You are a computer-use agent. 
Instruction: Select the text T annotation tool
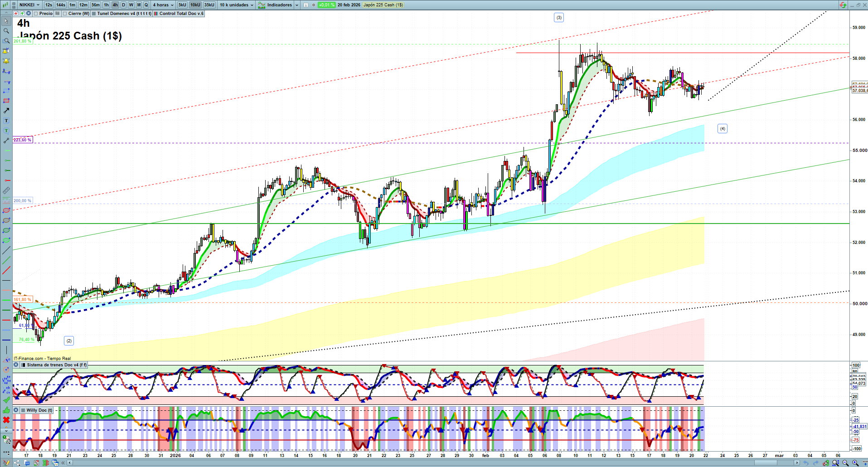[x=6, y=121]
